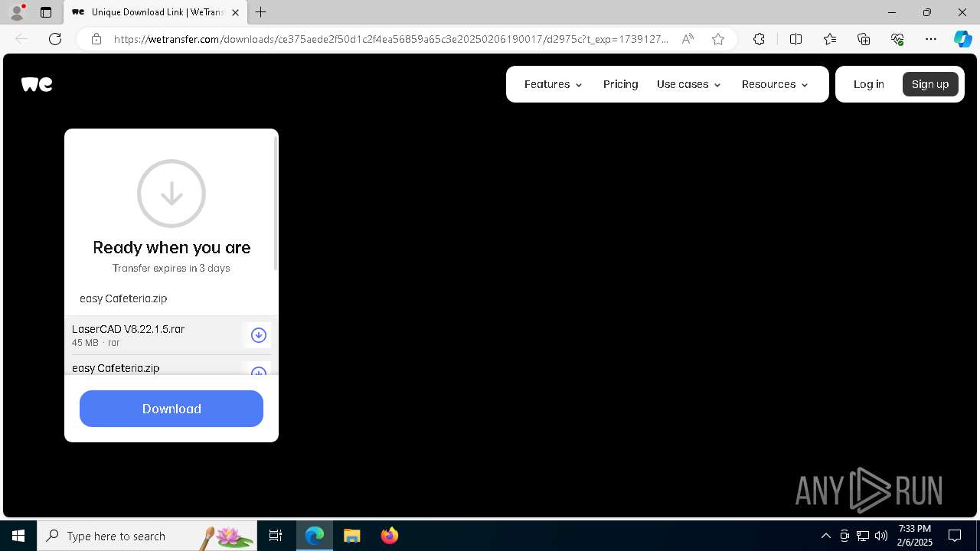This screenshot has height=551, width=980.
Task: Select the Unique Download Link tab
Action: tap(157, 12)
